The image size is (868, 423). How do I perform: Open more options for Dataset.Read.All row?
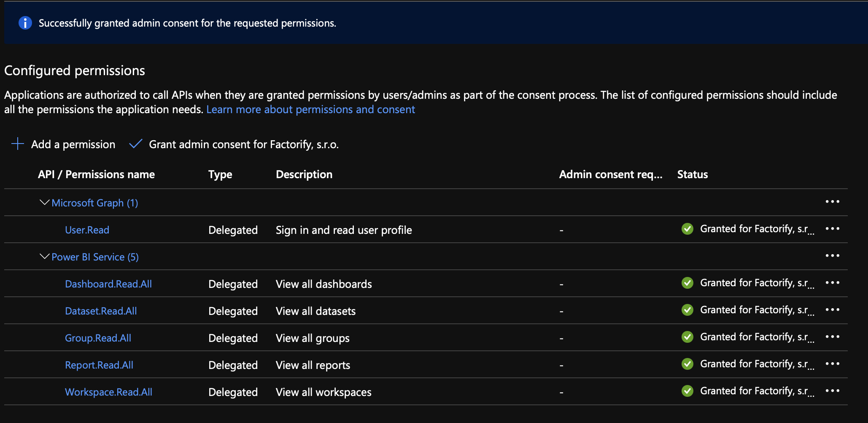(833, 310)
